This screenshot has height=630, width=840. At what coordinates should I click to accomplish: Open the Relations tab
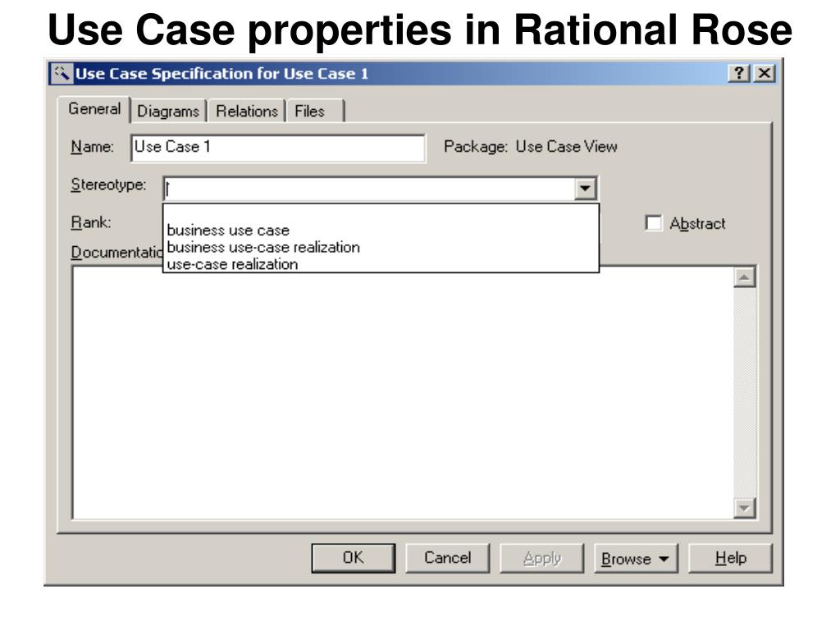[247, 112]
